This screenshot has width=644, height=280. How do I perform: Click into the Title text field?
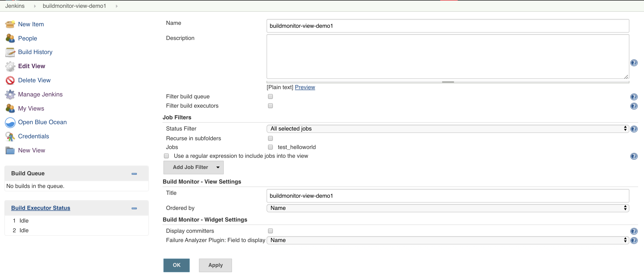pyautogui.click(x=447, y=196)
